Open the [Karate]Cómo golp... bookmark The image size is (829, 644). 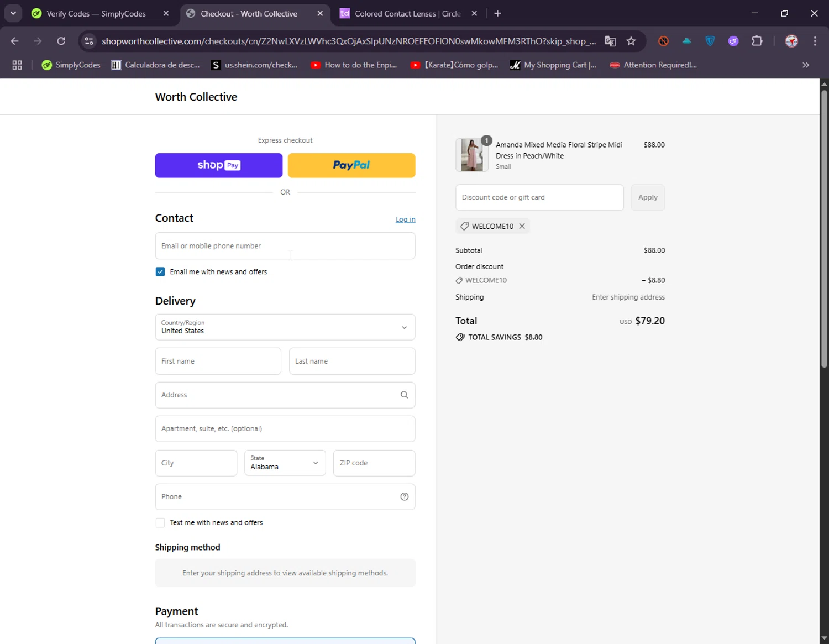(x=454, y=65)
